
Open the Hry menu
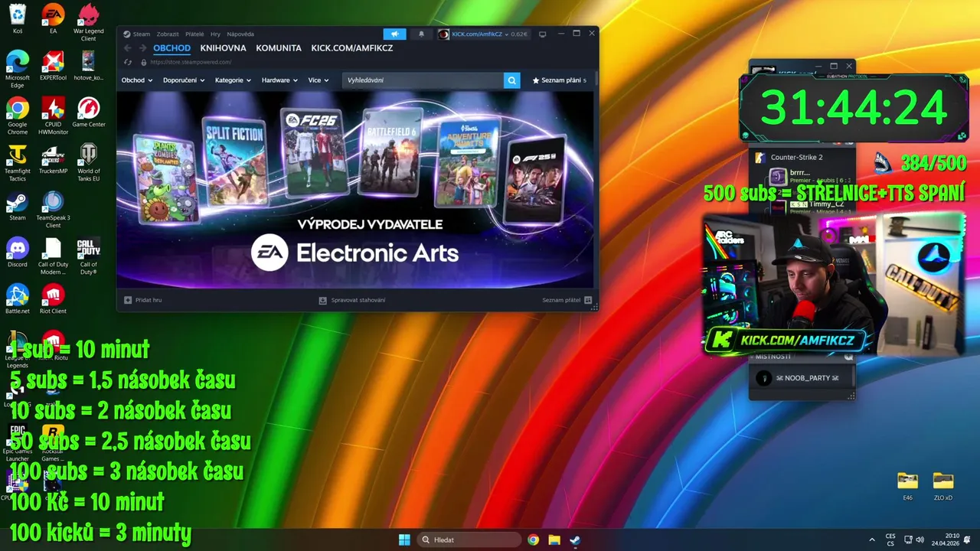215,34
